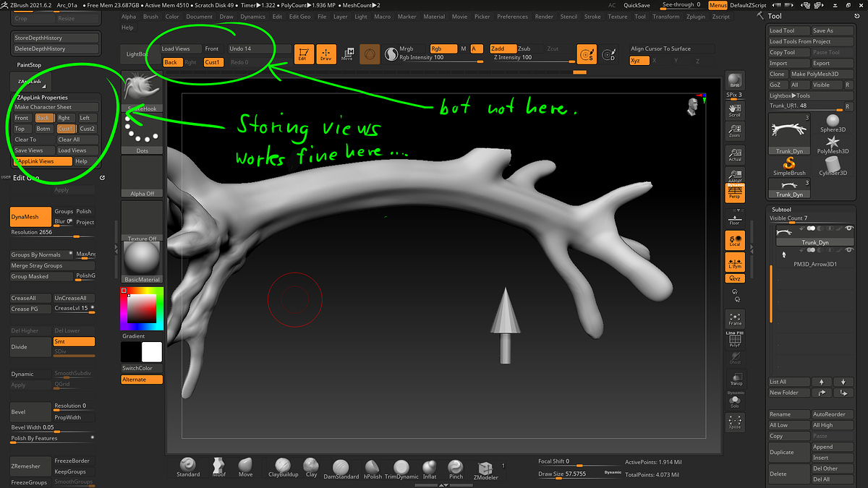Open the Zplugin menu
The image size is (868, 488).
pos(696,17)
